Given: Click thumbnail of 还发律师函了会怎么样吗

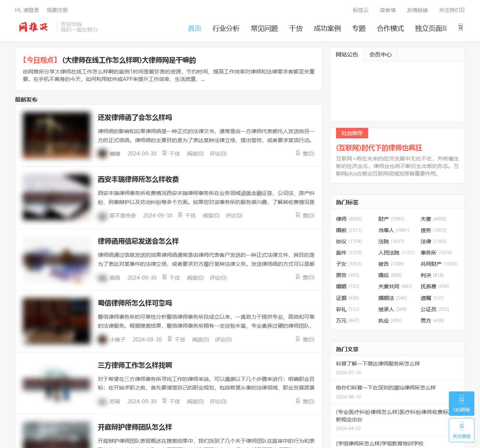Looking at the screenshot, I should 57,135.
